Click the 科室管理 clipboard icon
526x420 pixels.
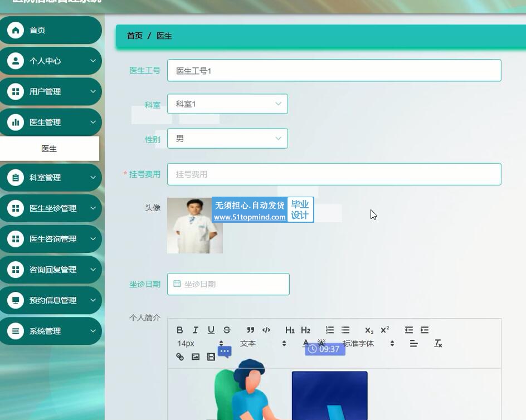pyautogui.click(x=16, y=178)
